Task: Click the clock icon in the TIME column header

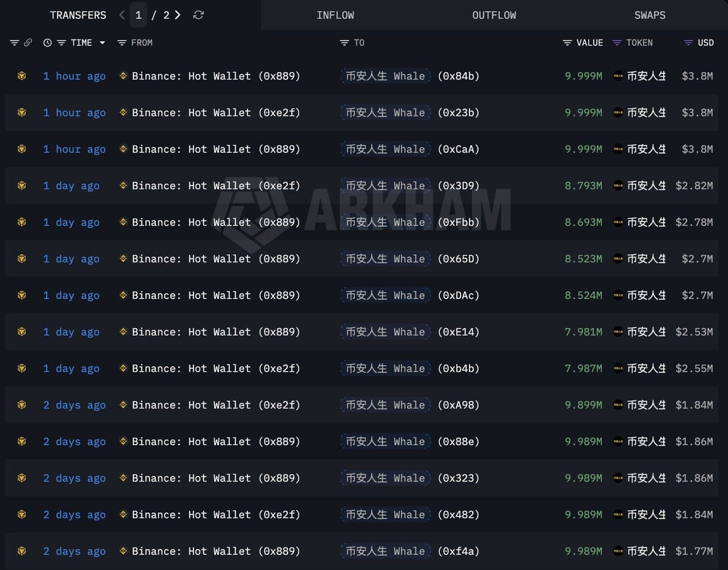Action: point(47,42)
